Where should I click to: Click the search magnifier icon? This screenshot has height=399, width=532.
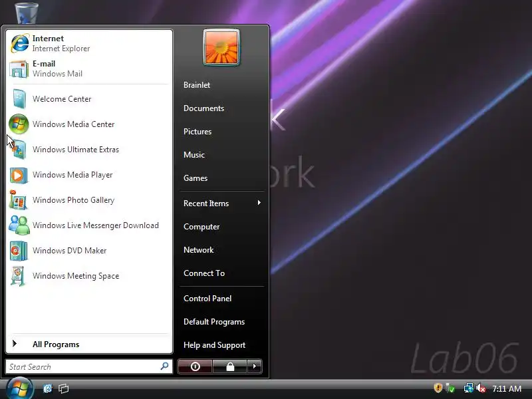(164, 366)
